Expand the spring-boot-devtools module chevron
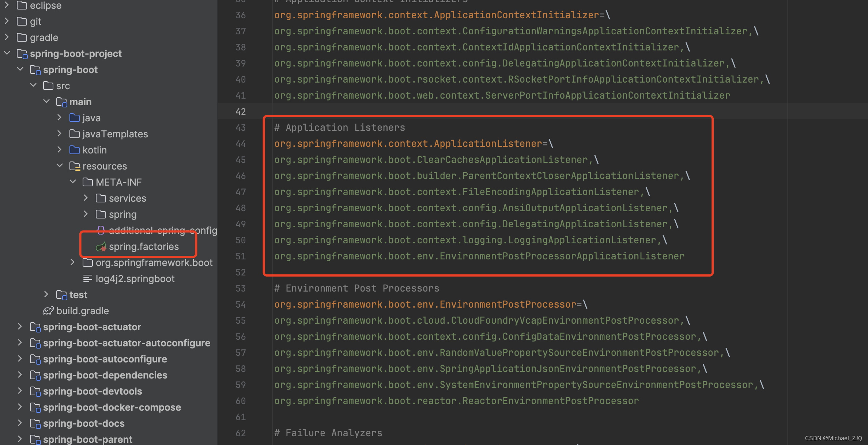This screenshot has height=445, width=868. click(x=20, y=391)
